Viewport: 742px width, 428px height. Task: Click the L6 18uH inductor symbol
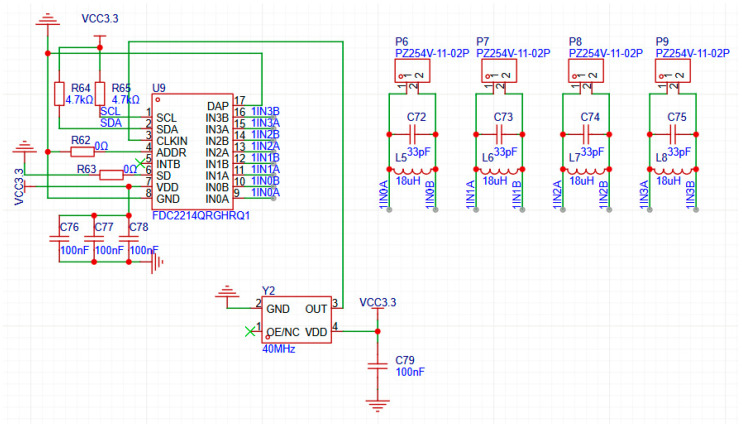[x=499, y=171]
